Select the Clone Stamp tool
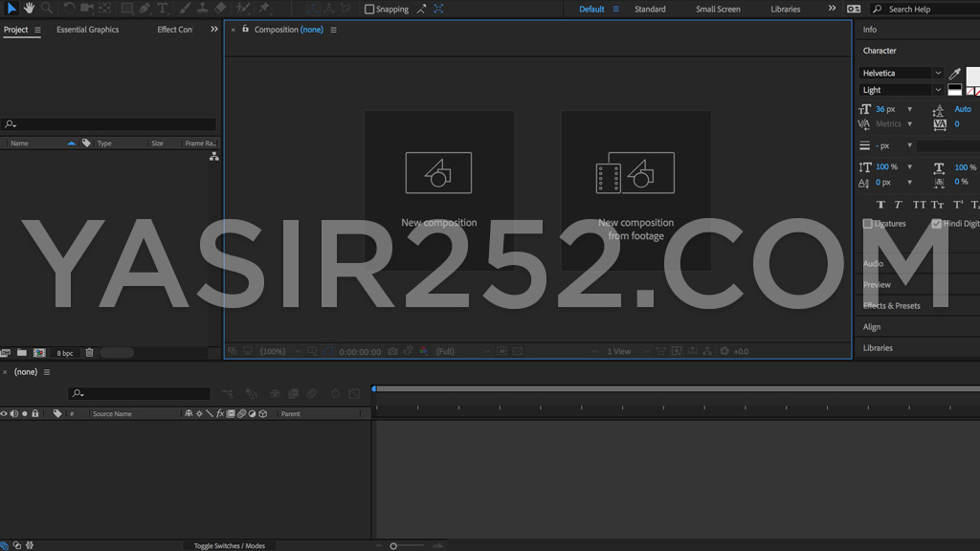Image resolution: width=980 pixels, height=551 pixels. [205, 9]
